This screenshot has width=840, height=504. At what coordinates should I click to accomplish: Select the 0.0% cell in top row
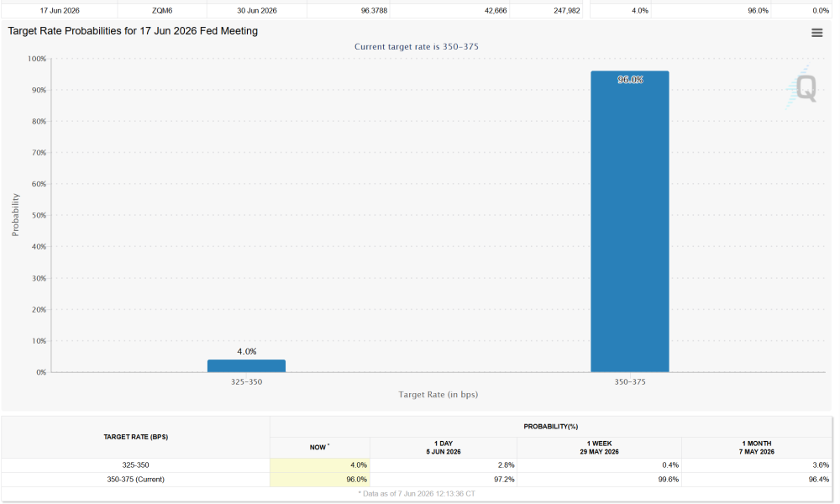[801, 10]
